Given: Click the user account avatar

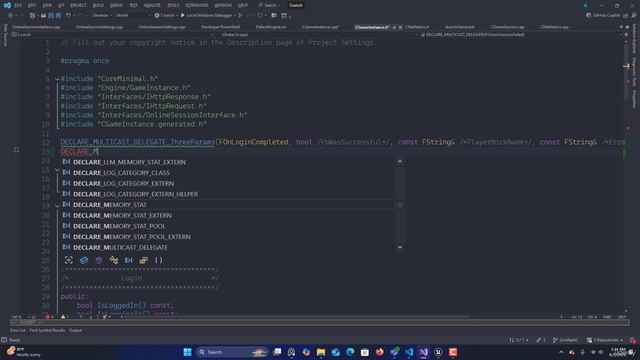Looking at the screenshot, I should coord(586,5).
